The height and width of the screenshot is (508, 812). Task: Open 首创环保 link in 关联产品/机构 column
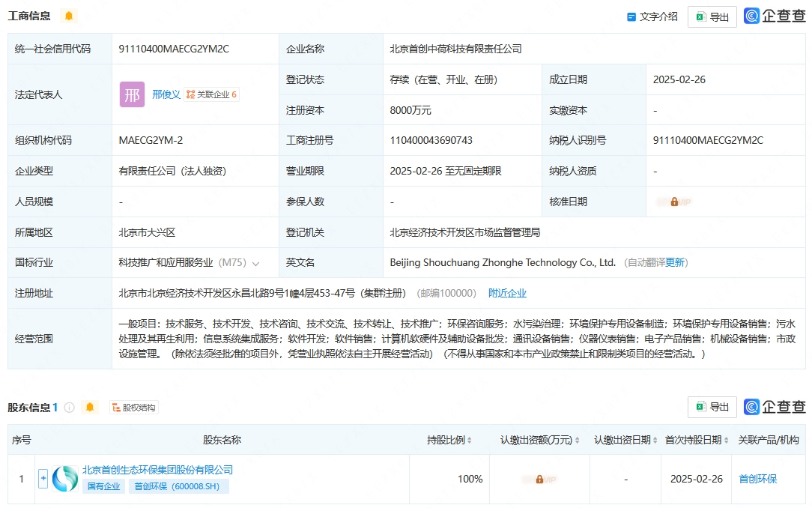[757, 479]
